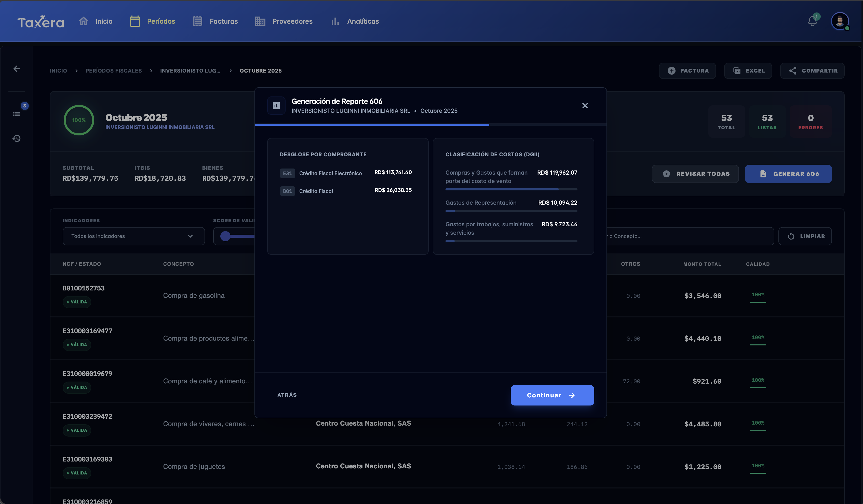Viewport: 863px width, 504px height.
Task: Click the Score de validación slider handle
Action: pos(225,236)
